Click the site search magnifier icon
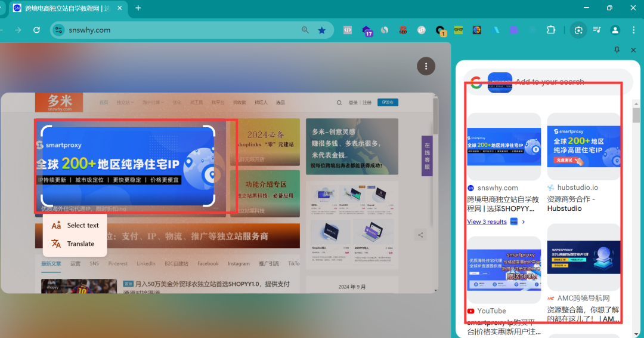 point(339,103)
